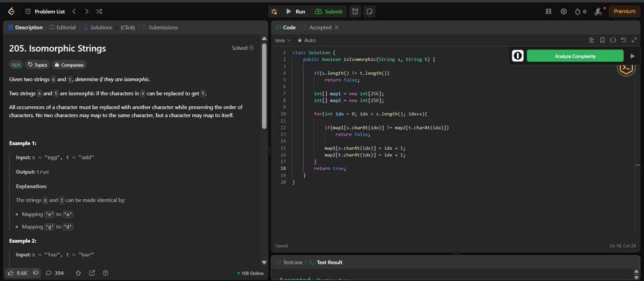This screenshot has height=281, width=644.
Task: Click the share link icon
Action: (x=92, y=273)
